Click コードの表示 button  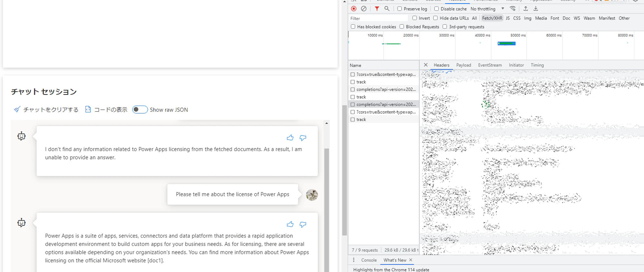tap(106, 110)
